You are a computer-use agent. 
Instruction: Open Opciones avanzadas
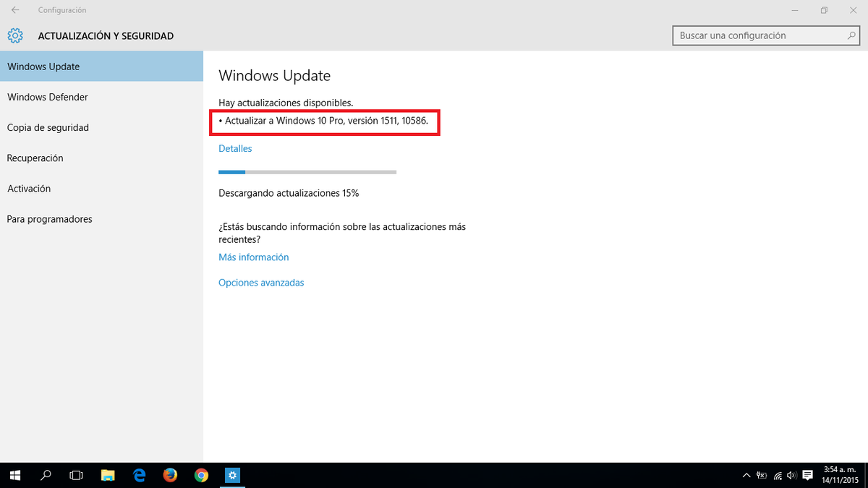[x=261, y=282]
